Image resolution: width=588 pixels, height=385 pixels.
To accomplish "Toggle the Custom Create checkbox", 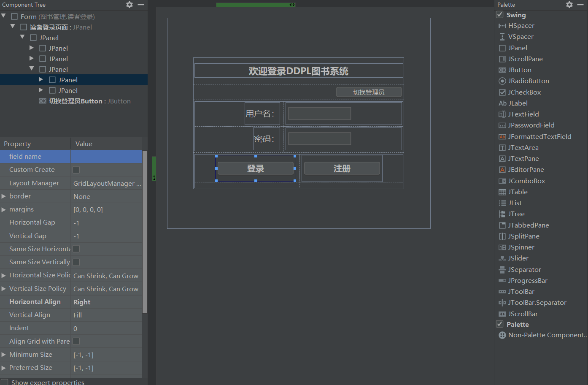I will [76, 169].
